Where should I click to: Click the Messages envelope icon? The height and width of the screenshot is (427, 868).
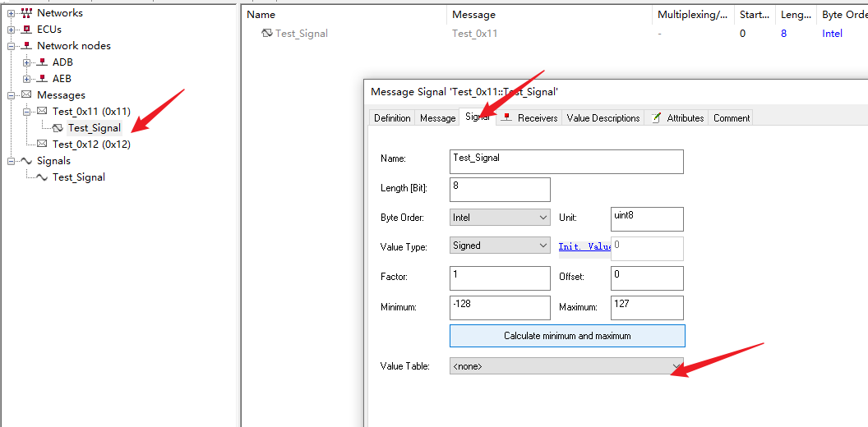pyautogui.click(x=26, y=95)
